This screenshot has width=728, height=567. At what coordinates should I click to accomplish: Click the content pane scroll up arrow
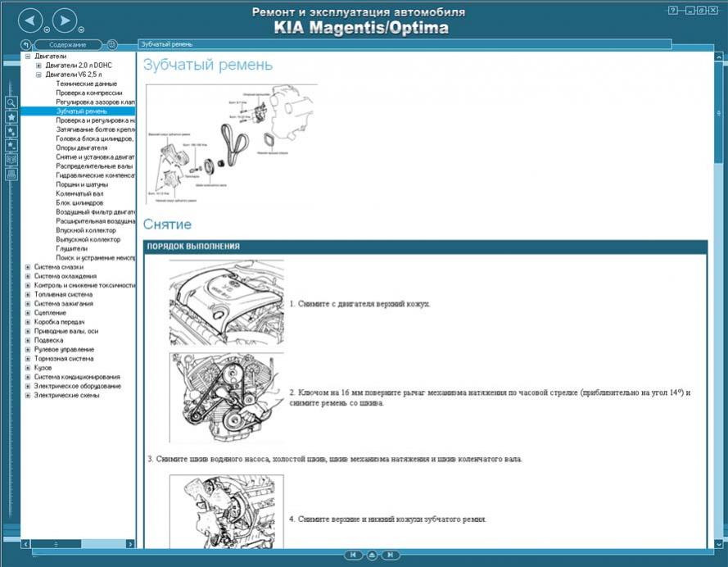point(718,57)
